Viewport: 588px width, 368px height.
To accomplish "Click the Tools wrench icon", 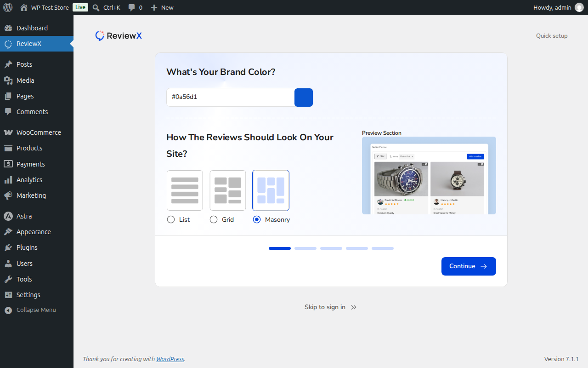I will pos(8,279).
